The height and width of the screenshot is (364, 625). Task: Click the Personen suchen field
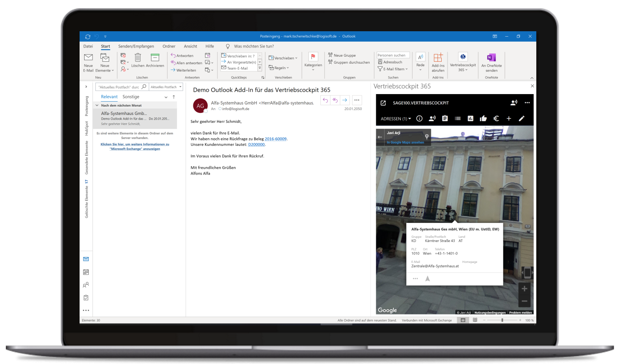point(393,55)
